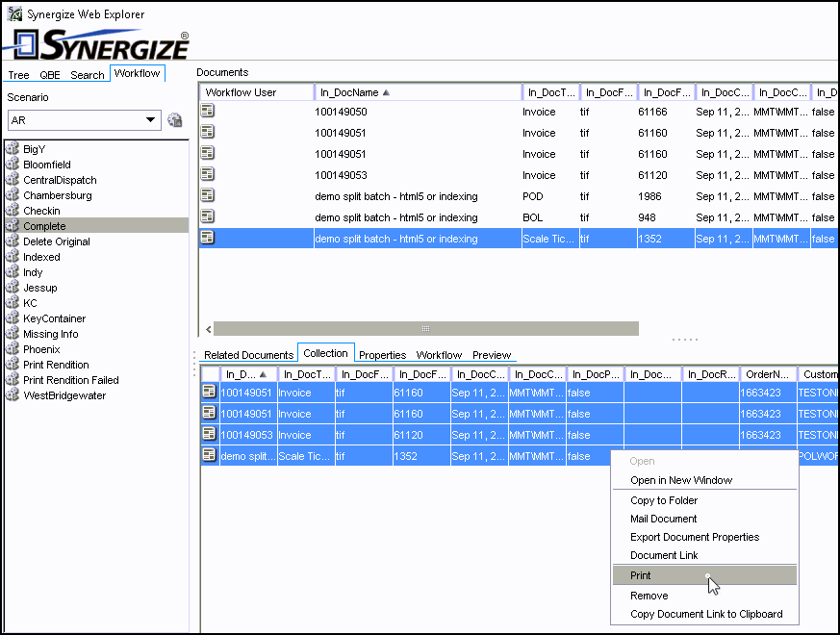Select the Complete workflow queue

[x=97, y=225]
